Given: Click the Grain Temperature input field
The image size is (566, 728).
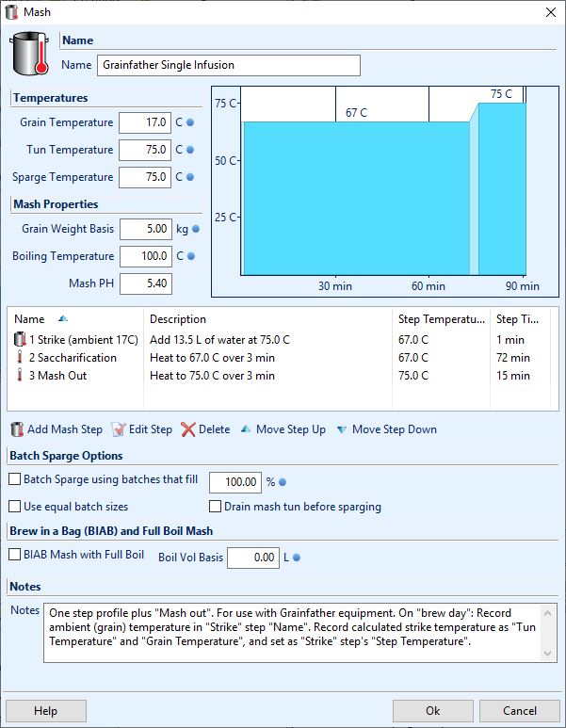Looking at the screenshot, I should pyautogui.click(x=145, y=122).
